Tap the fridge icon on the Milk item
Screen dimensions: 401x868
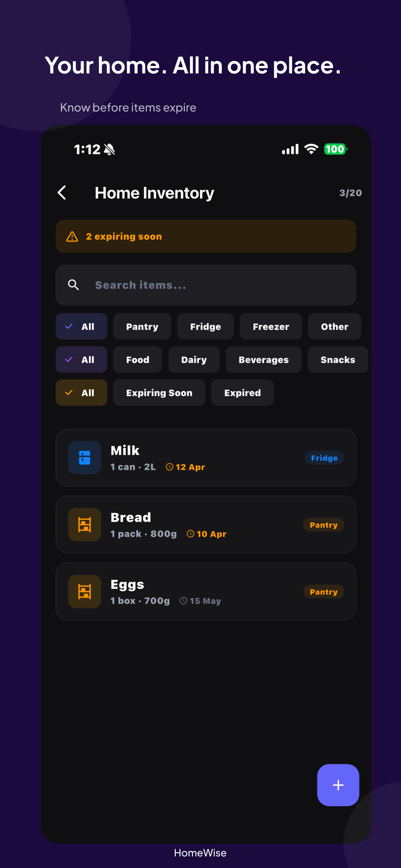(x=84, y=457)
